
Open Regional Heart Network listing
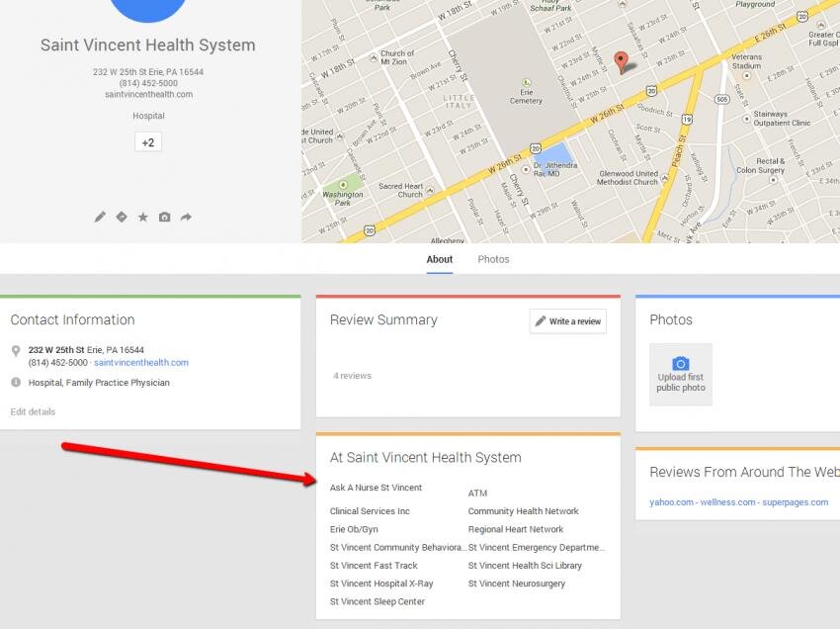click(516, 529)
